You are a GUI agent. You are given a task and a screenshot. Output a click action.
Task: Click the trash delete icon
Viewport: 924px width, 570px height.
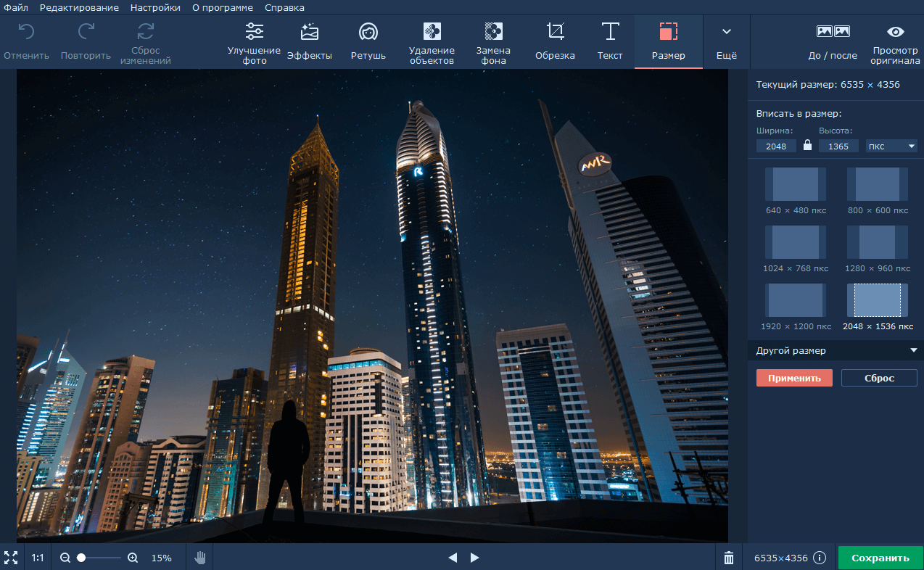click(x=729, y=558)
